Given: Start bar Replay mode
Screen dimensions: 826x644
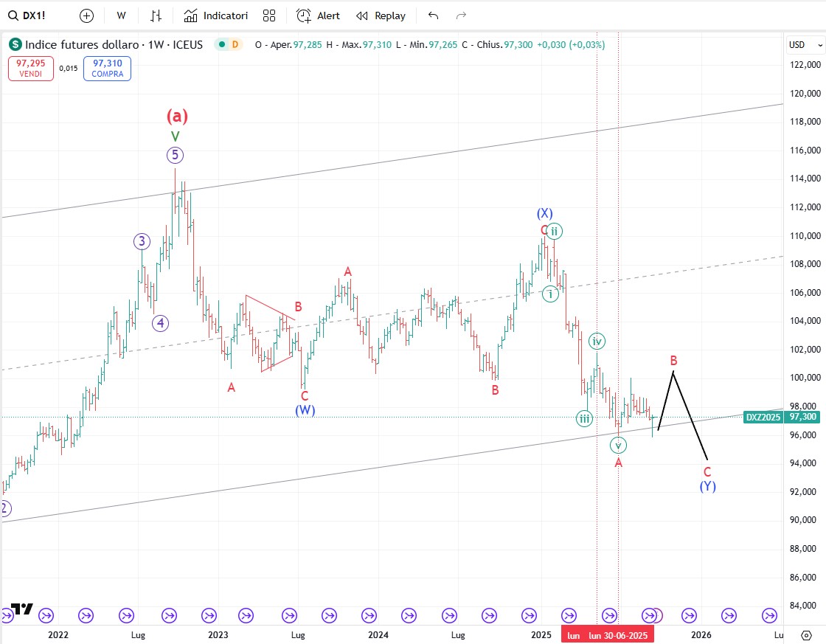Looking at the screenshot, I should (381, 15).
